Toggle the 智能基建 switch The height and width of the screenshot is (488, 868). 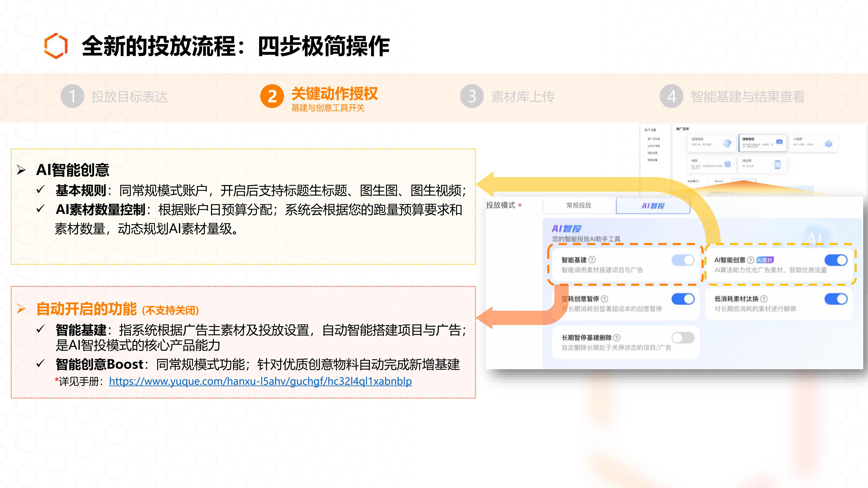683,260
